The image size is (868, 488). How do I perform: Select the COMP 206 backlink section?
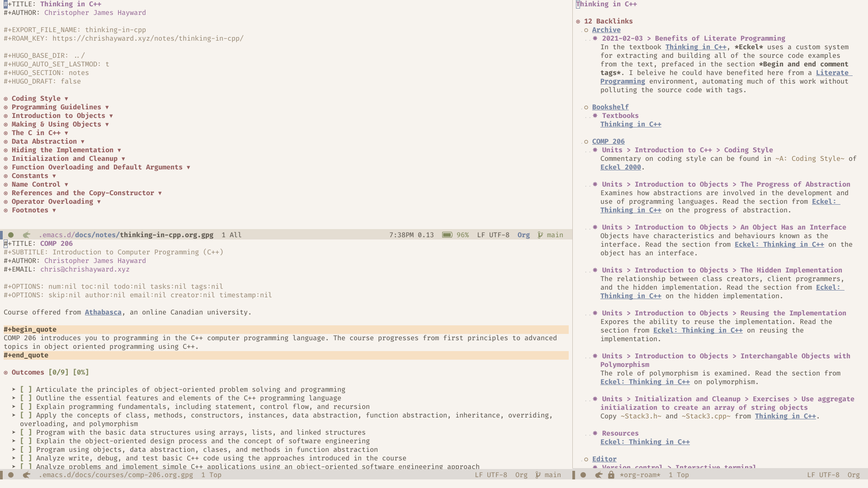point(608,141)
